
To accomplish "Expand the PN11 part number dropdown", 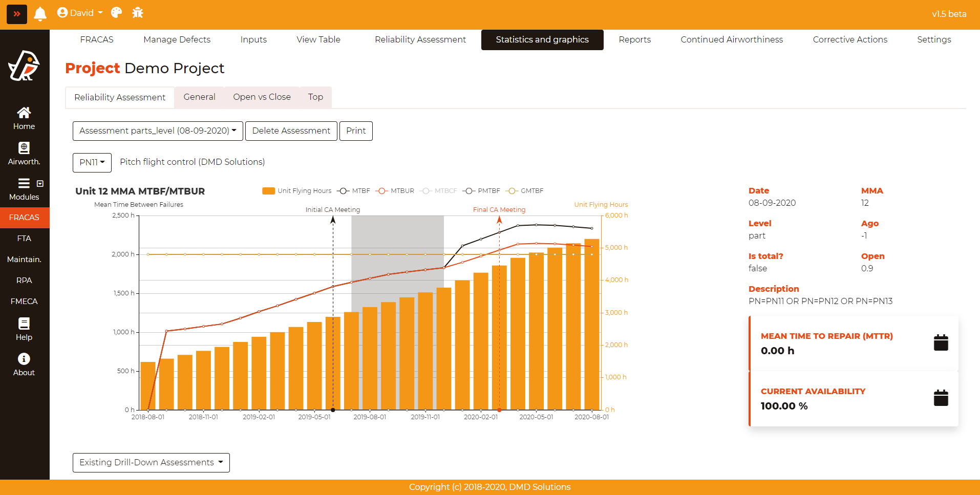I will point(92,162).
